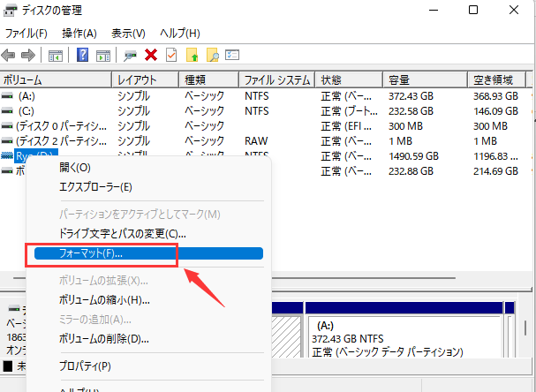536x392 pixels.
Task: Click the NTFS cell in (C:) row
Action: pyautogui.click(x=257, y=111)
